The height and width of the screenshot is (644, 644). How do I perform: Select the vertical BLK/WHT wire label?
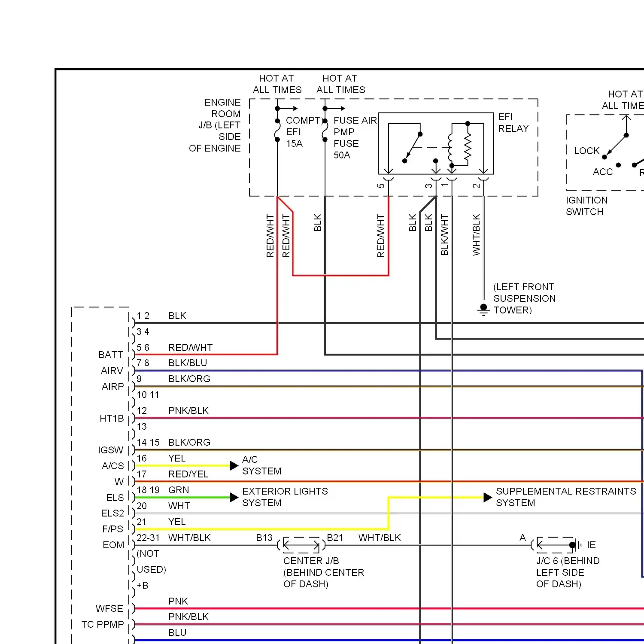pos(444,235)
